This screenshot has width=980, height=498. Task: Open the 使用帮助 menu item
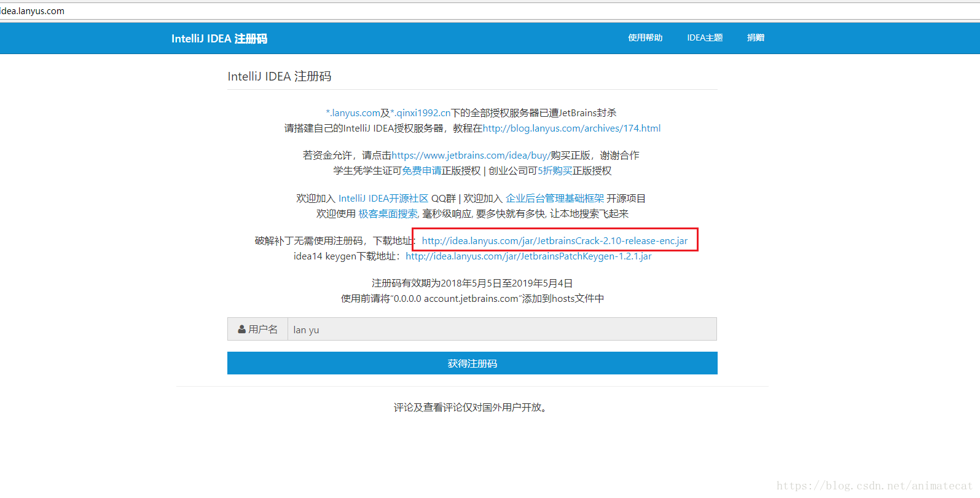pyautogui.click(x=645, y=38)
